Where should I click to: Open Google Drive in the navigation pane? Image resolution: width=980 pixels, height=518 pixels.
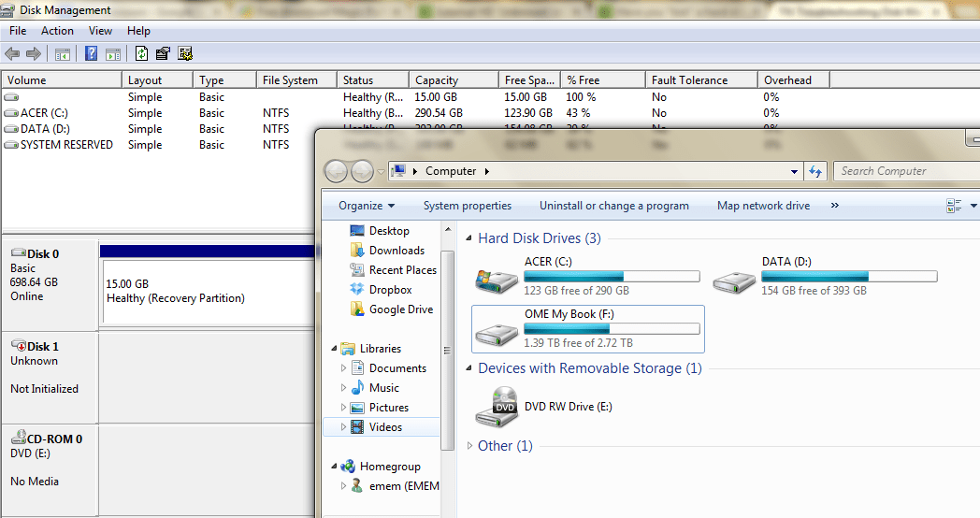(x=391, y=309)
